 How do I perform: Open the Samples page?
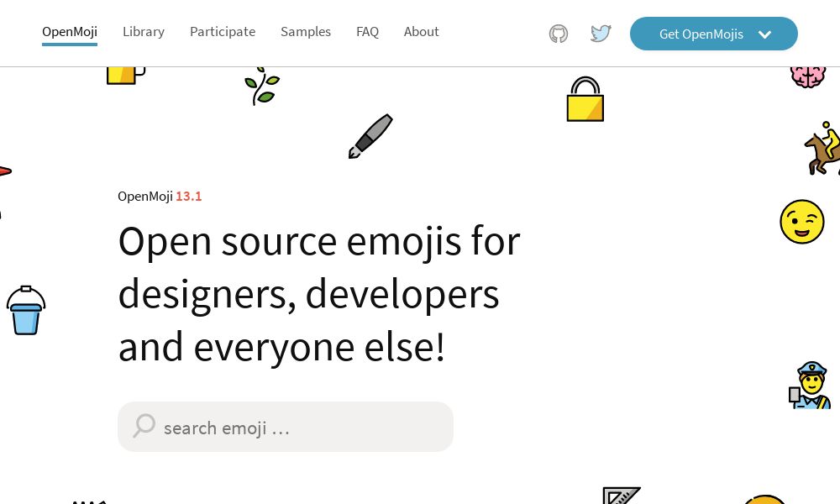[x=306, y=32]
